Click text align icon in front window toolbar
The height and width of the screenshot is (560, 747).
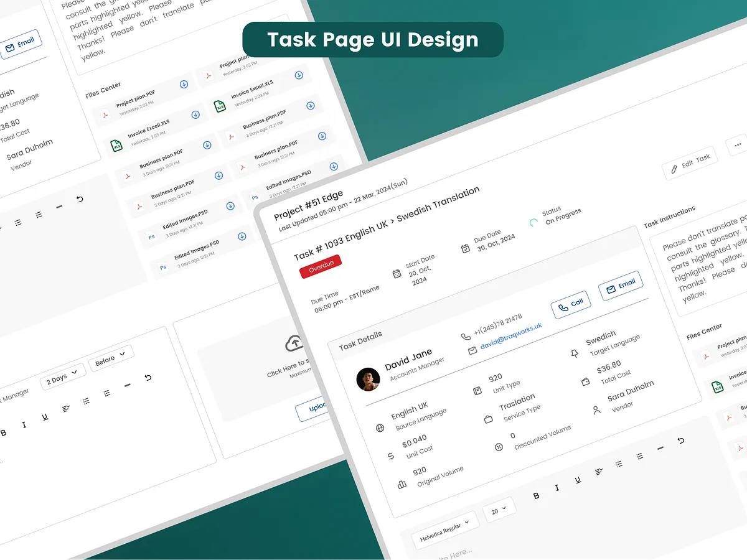(599, 472)
